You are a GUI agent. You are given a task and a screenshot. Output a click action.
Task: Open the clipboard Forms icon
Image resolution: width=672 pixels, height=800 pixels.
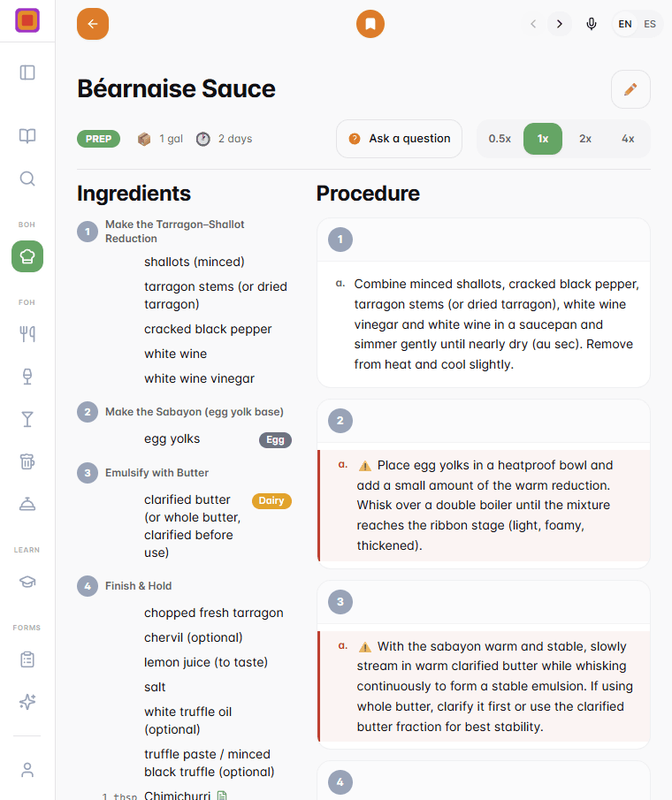click(x=27, y=659)
